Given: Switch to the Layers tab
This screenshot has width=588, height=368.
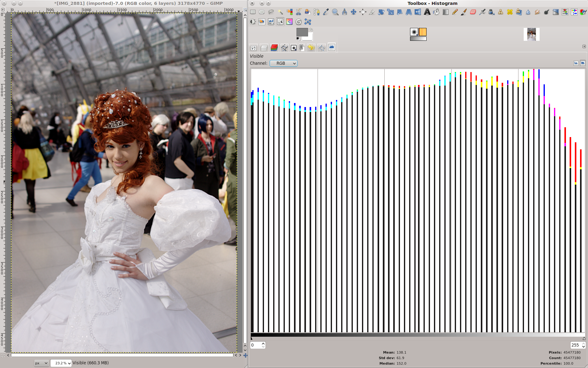Looking at the screenshot, I should pos(264,48).
